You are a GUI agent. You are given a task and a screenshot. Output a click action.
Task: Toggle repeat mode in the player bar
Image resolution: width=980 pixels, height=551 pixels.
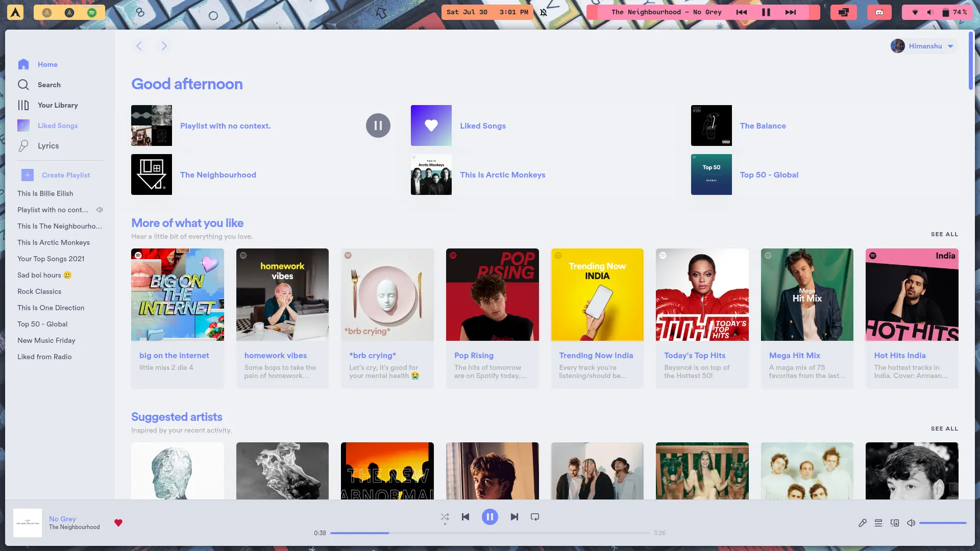point(535,517)
